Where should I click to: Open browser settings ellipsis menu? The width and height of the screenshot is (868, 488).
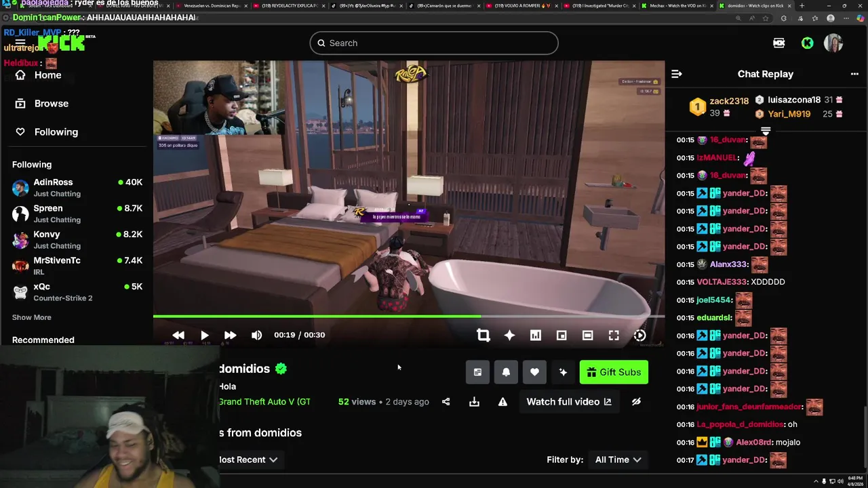(x=846, y=18)
